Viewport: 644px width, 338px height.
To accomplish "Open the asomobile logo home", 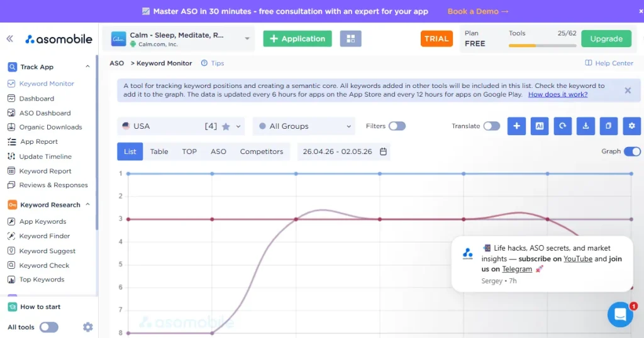I will pos(58,39).
